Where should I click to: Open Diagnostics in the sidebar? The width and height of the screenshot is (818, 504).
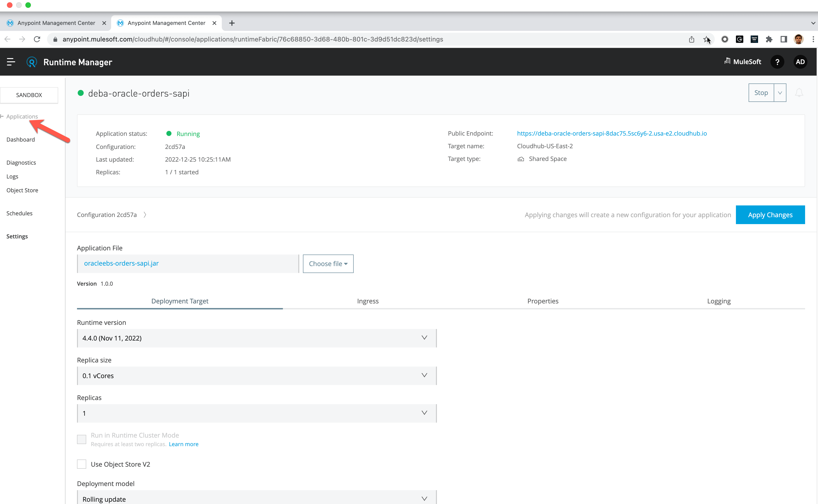pyautogui.click(x=21, y=163)
